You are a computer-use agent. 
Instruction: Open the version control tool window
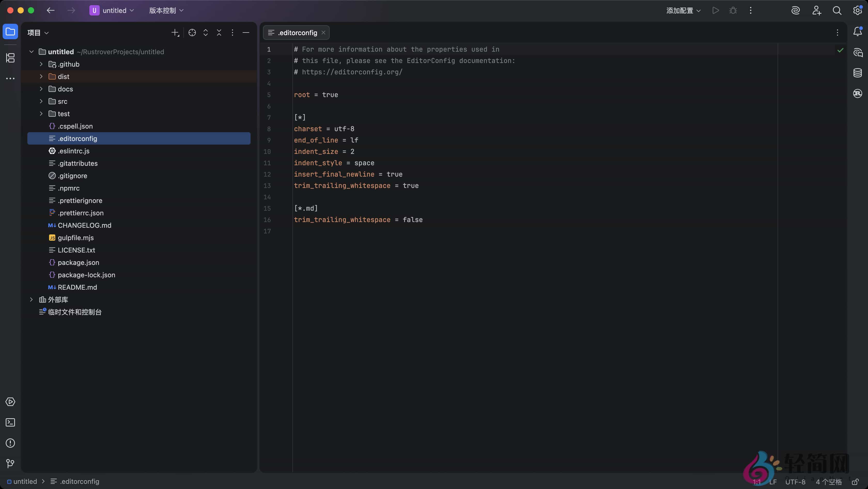(x=10, y=463)
